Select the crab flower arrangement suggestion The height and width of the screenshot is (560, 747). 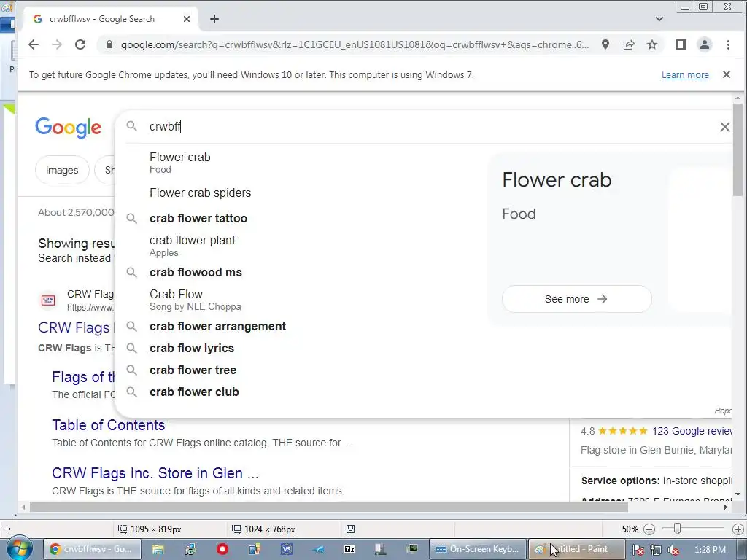pos(305,326)
